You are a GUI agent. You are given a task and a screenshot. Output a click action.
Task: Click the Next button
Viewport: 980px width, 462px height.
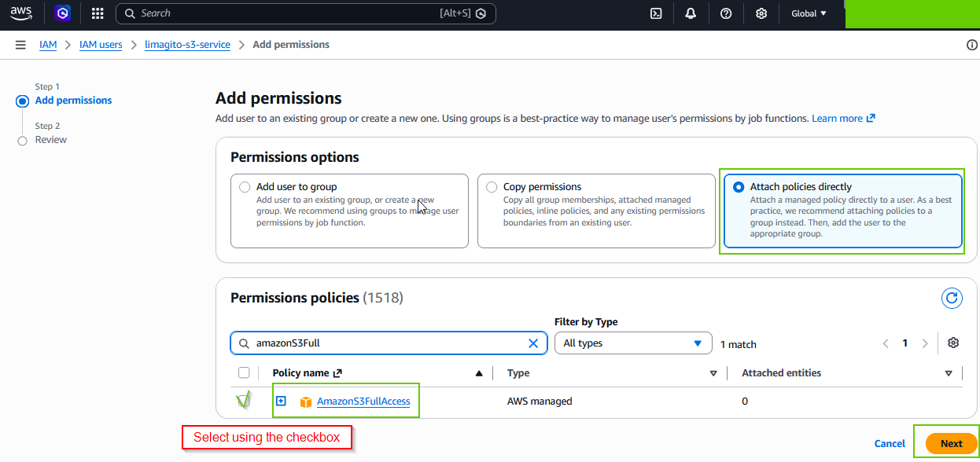pos(951,443)
